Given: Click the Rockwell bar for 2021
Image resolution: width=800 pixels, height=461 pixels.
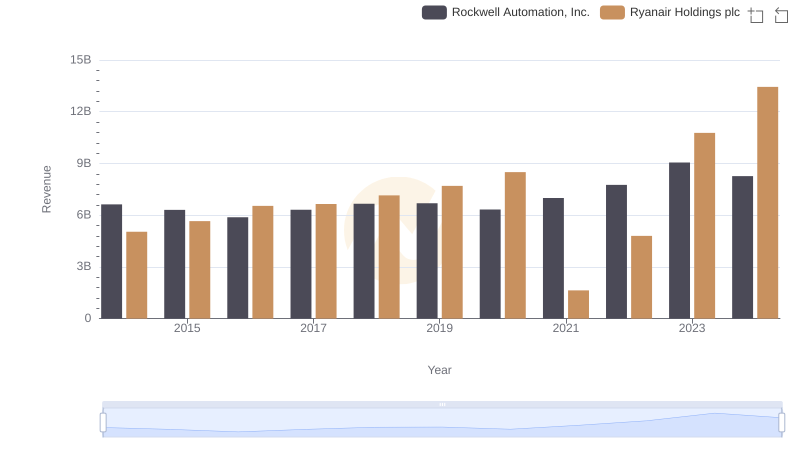Looking at the screenshot, I should tap(553, 258).
